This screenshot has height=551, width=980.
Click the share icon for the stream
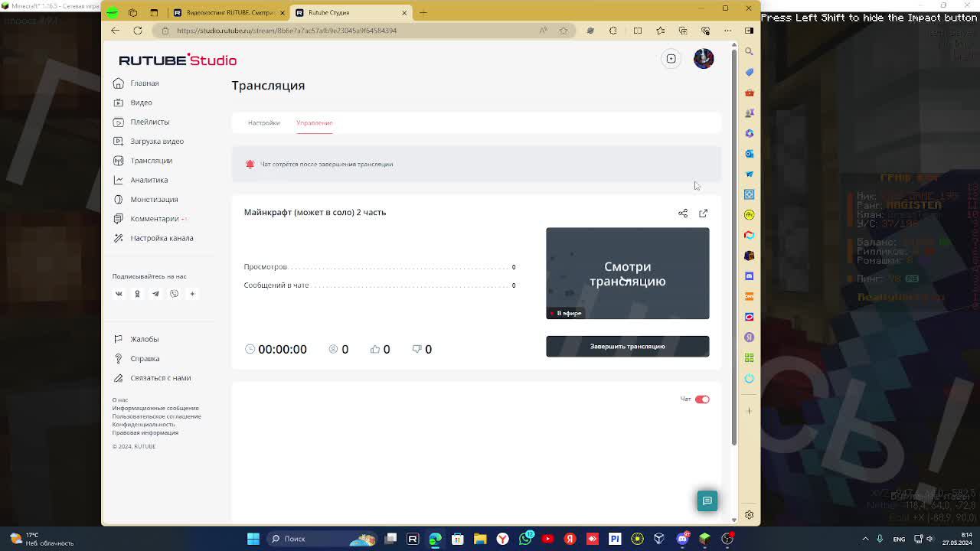coord(683,214)
